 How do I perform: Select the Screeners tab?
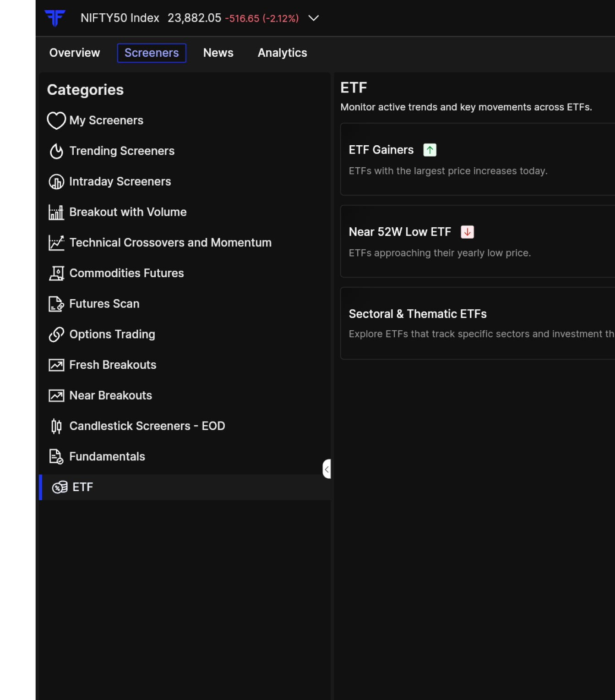click(152, 53)
